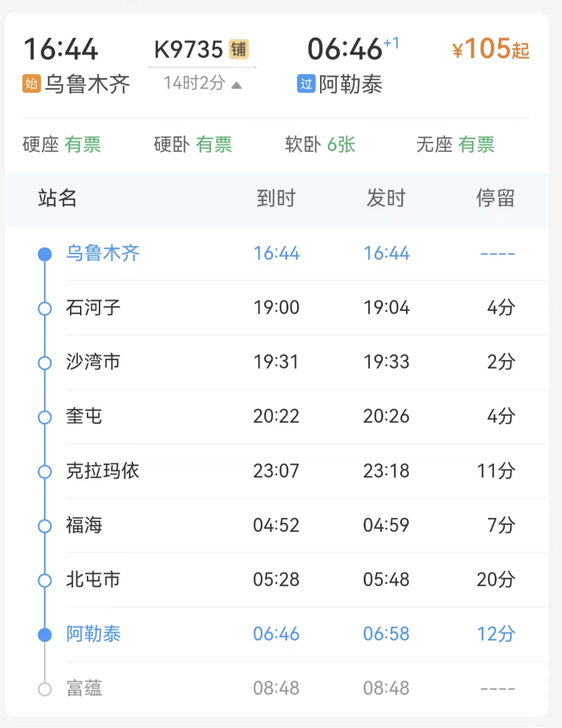Select the 奎屯 station row
The width and height of the screenshot is (562, 728).
coord(289,416)
